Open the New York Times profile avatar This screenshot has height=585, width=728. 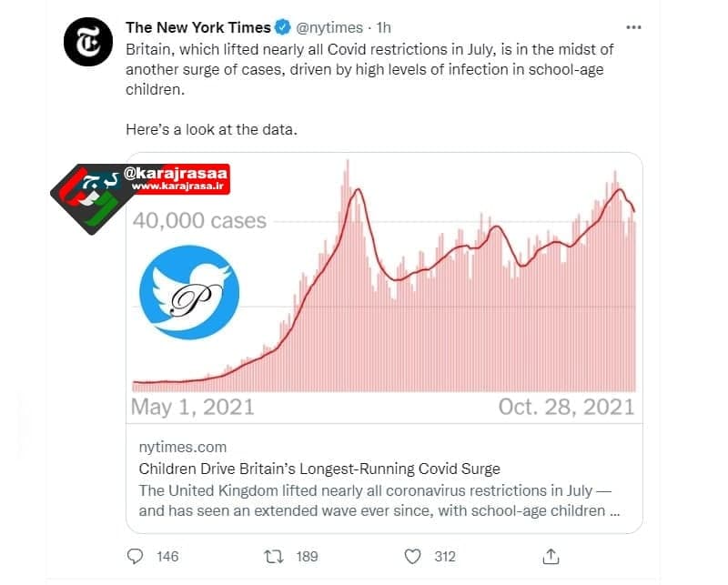[87, 42]
